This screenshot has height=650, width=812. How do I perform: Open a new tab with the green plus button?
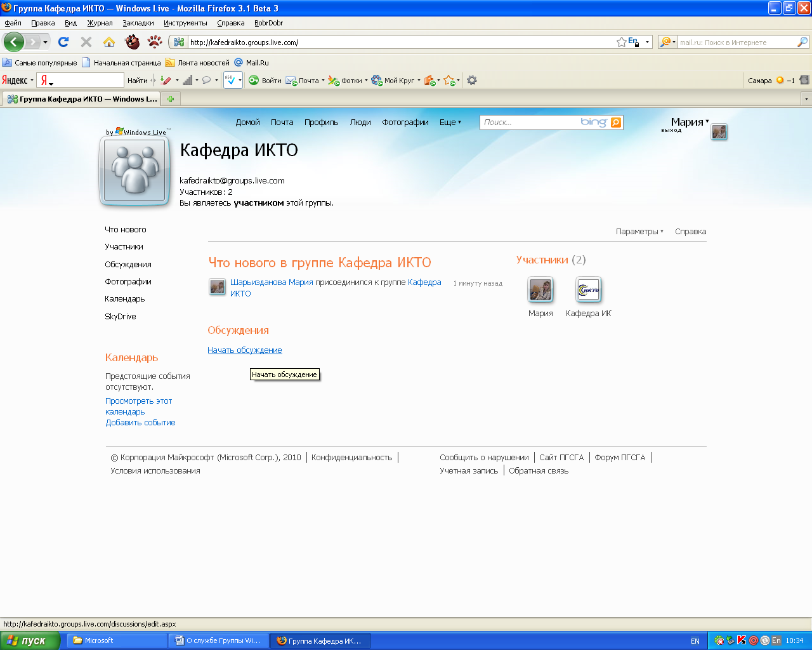[x=170, y=99]
